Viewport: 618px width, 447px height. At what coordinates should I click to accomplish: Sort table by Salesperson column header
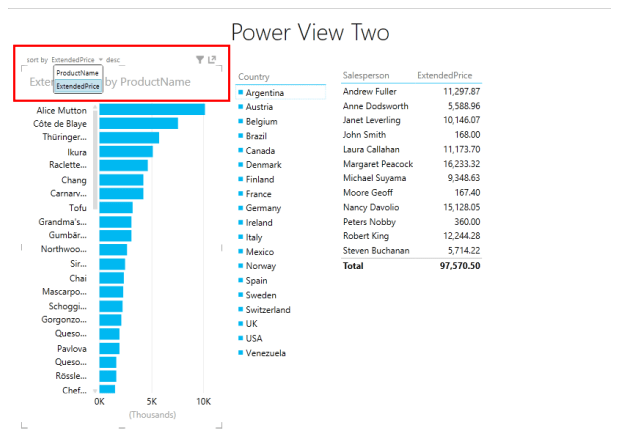[365, 76]
